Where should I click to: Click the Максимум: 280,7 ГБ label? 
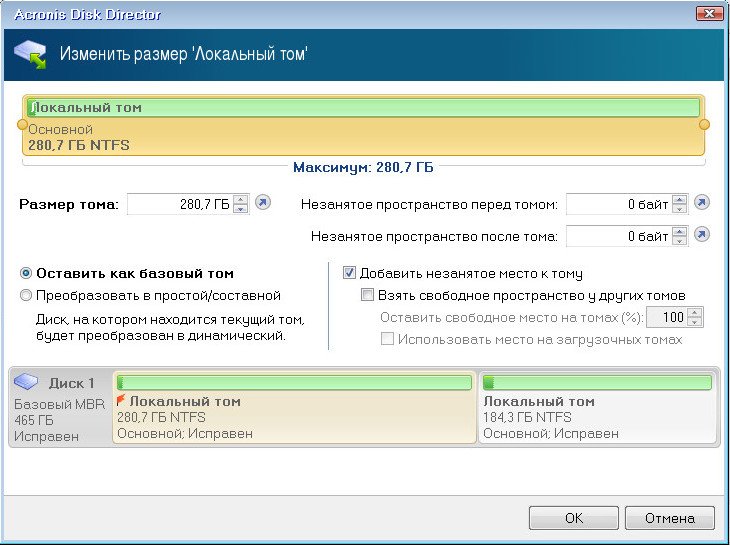[x=363, y=167]
